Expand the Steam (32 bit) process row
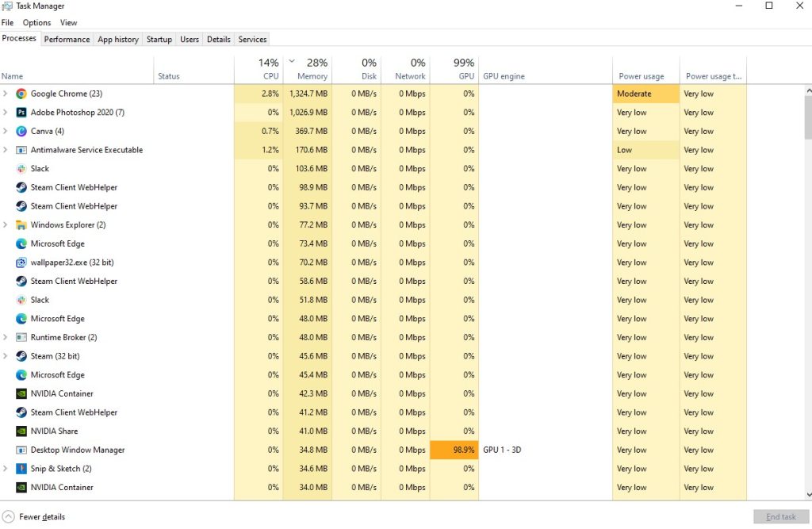 [6, 356]
